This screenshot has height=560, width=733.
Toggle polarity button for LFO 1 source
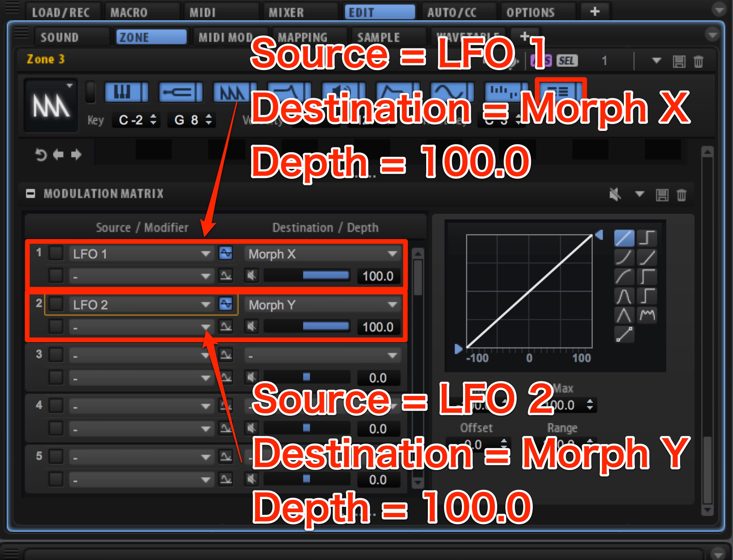(x=226, y=253)
